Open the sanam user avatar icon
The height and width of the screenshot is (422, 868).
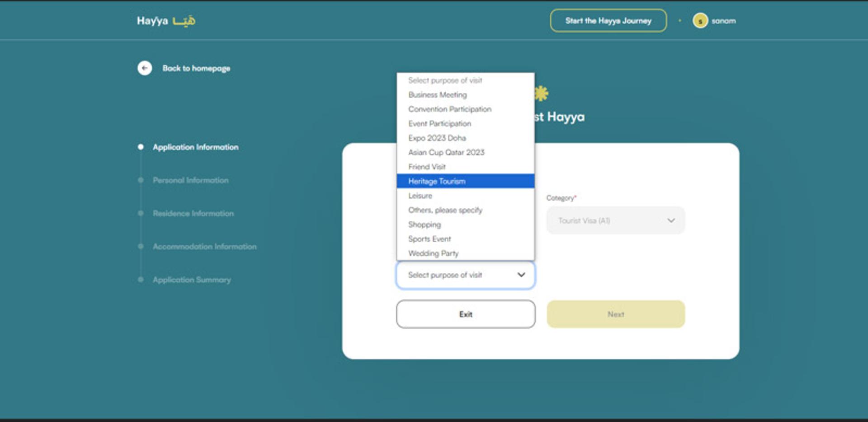pos(700,21)
